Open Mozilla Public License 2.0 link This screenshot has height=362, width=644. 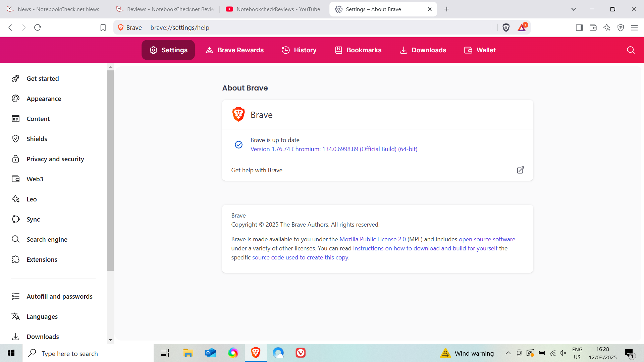tap(373, 239)
